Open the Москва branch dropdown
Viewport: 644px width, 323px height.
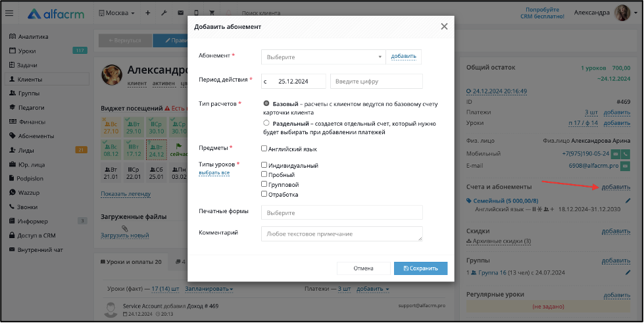[x=117, y=13]
